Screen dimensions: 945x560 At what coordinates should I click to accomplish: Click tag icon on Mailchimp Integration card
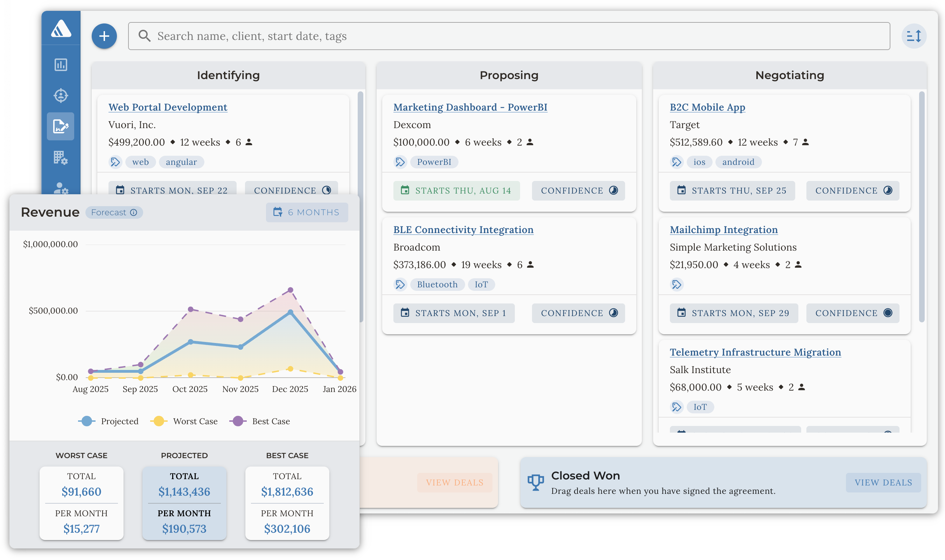coord(677,285)
